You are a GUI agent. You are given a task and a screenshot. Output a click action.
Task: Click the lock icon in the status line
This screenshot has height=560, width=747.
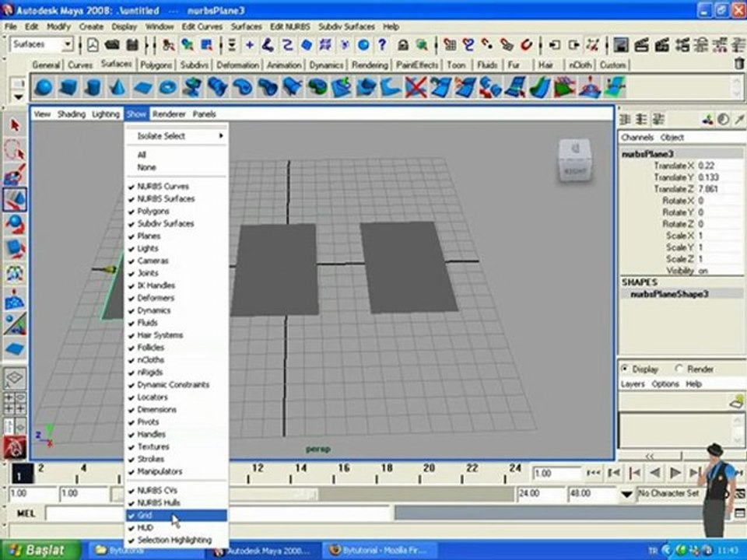pos(403,45)
